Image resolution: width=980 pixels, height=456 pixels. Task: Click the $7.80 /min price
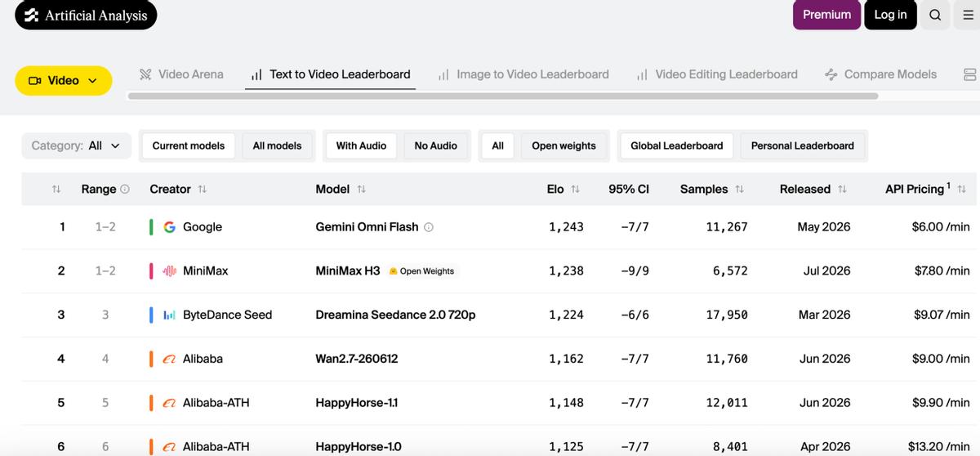(942, 271)
